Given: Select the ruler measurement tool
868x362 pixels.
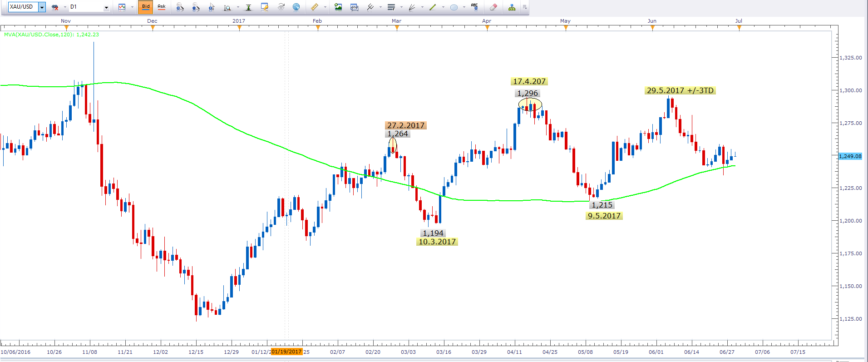Looking at the screenshot, I should 314,7.
